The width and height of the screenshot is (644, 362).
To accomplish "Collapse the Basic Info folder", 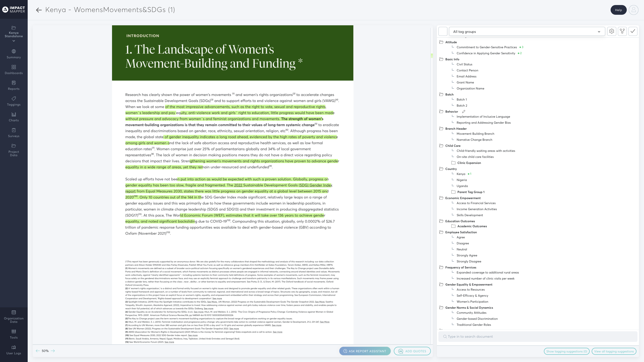I will click(441, 59).
